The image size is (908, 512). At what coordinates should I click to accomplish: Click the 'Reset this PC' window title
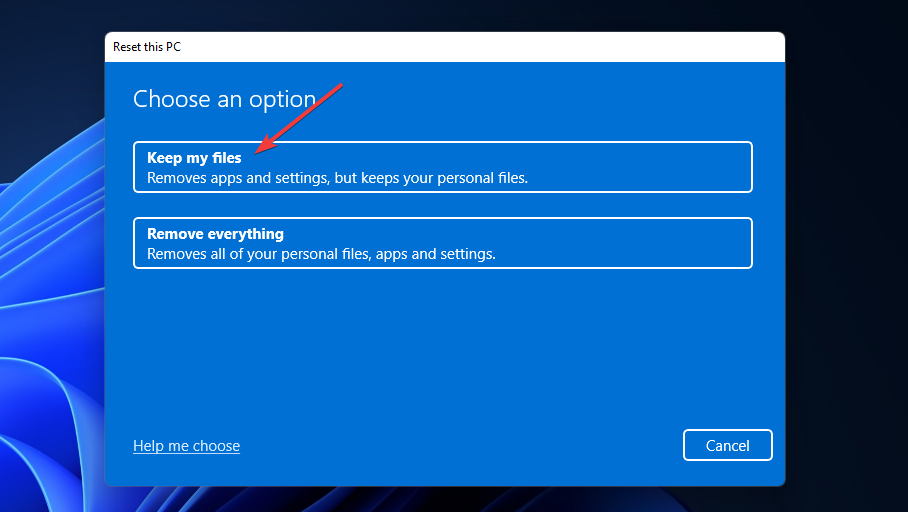[147, 47]
